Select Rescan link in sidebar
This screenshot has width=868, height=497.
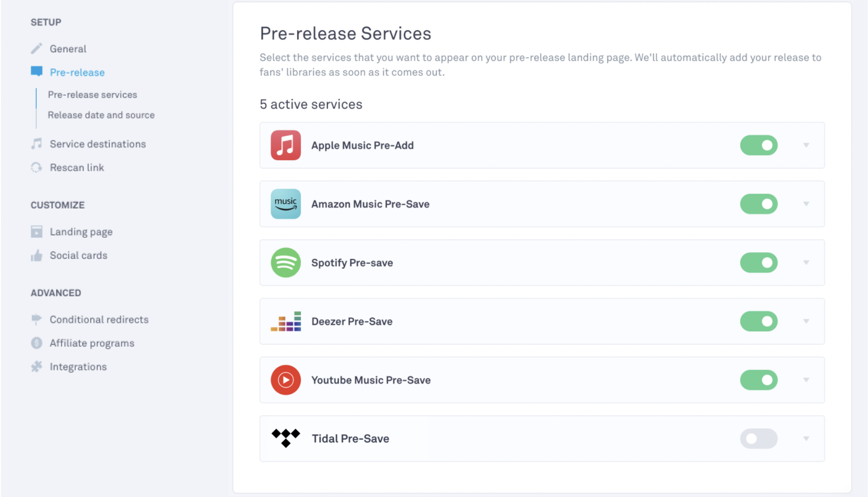77,168
